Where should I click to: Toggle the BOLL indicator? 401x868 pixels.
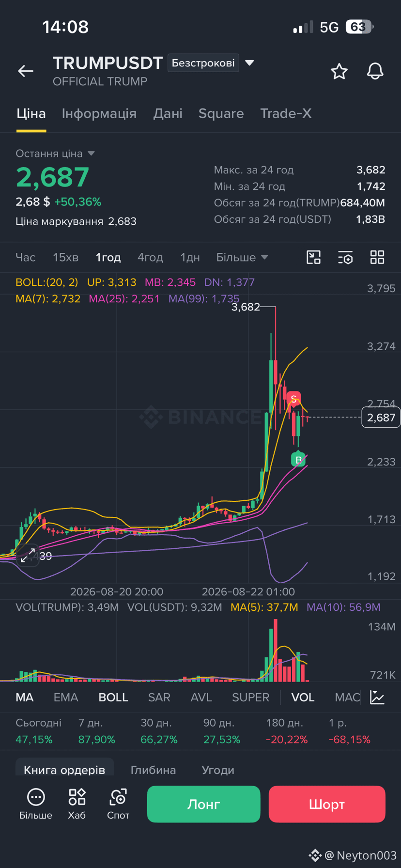113,697
